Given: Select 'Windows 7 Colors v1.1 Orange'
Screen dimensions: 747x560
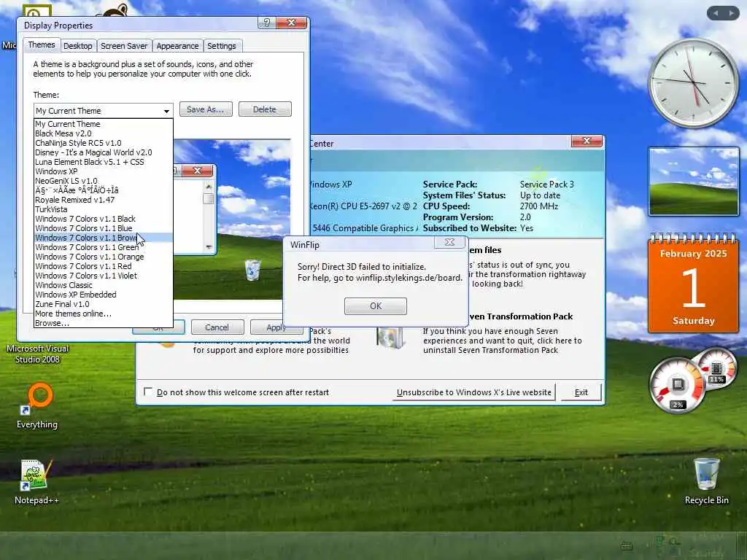Looking at the screenshot, I should (x=103, y=257).
